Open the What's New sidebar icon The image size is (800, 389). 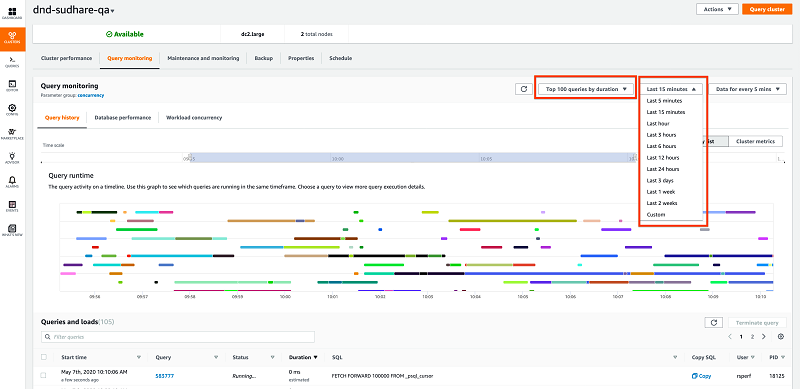pyautogui.click(x=12, y=230)
